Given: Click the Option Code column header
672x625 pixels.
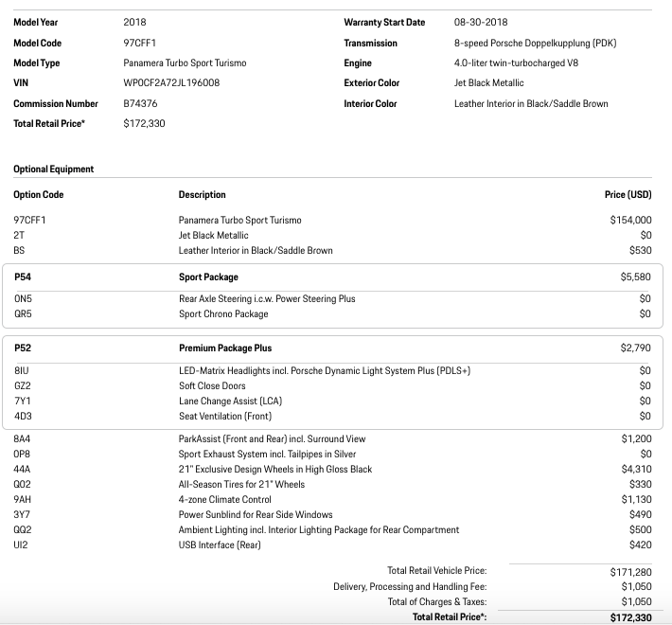Looking at the screenshot, I should click(39, 195).
